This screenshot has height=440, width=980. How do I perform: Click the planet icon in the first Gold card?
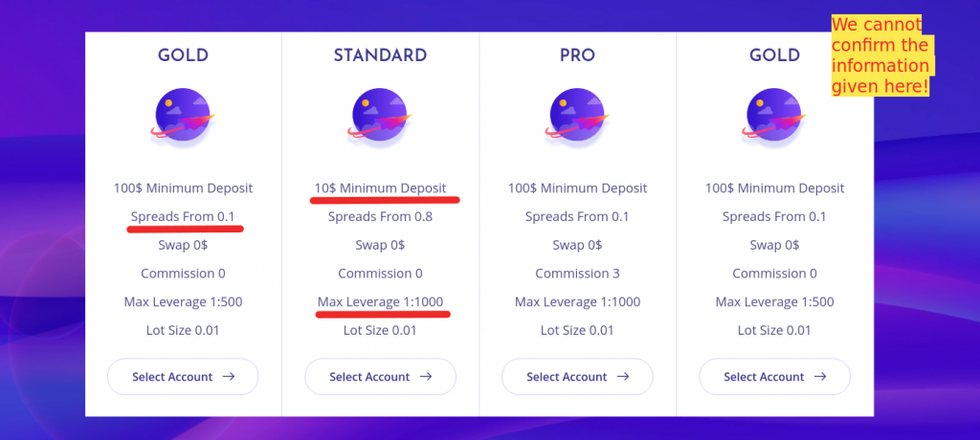click(183, 115)
